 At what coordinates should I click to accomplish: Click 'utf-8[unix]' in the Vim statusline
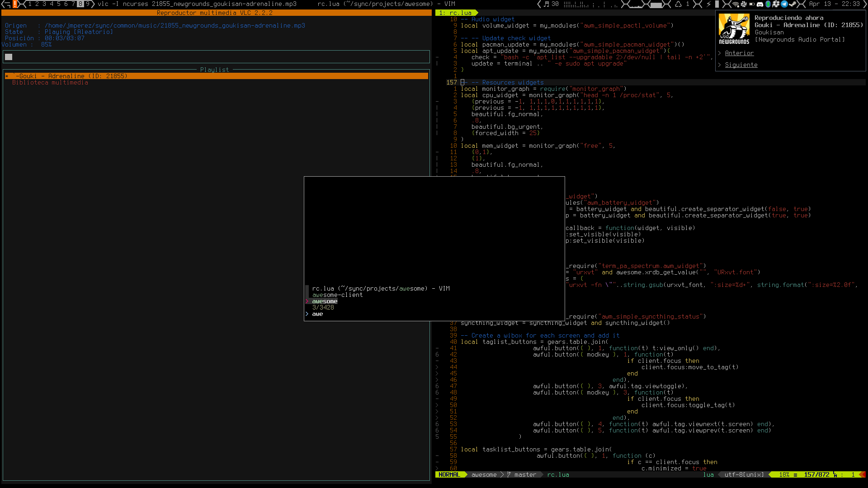[744, 475]
